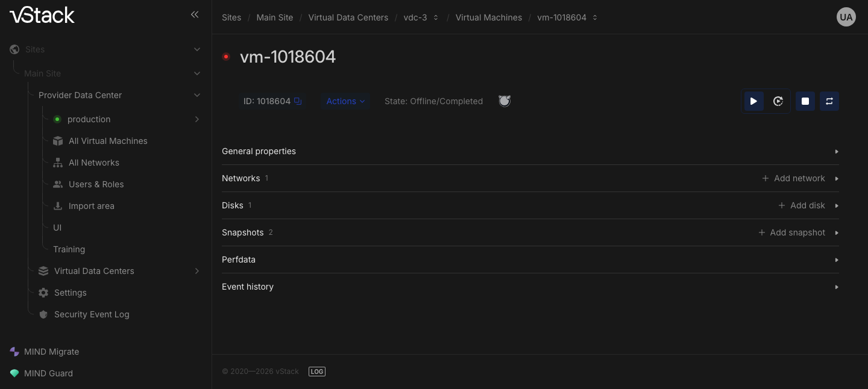Click the All Networks topology icon
The image size is (868, 389).
58,163
